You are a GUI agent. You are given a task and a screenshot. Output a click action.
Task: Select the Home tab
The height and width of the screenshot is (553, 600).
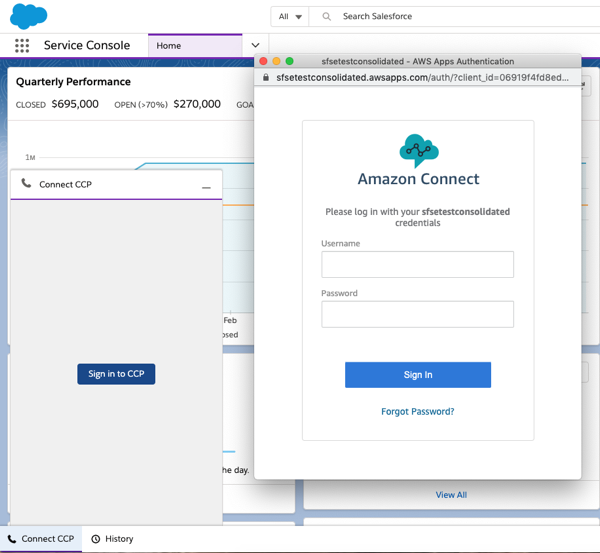click(195, 46)
